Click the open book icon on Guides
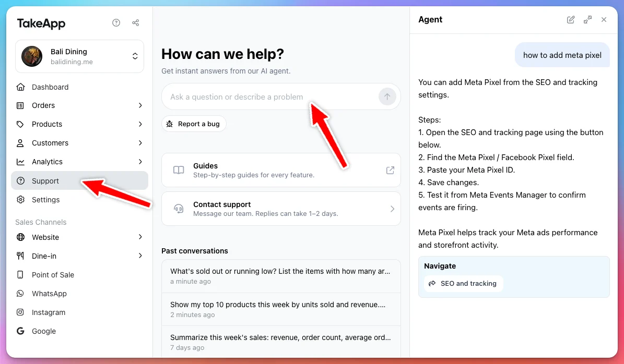The image size is (624, 364). coord(179,170)
